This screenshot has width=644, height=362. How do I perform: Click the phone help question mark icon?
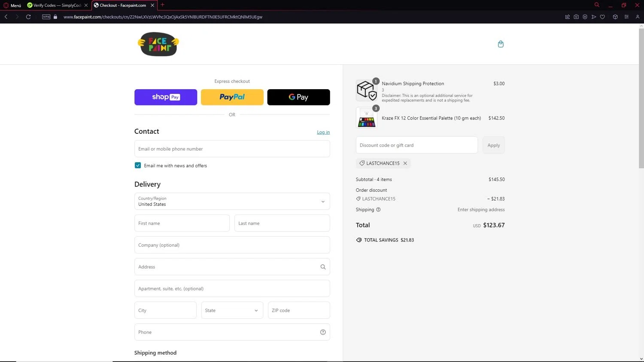(323, 332)
